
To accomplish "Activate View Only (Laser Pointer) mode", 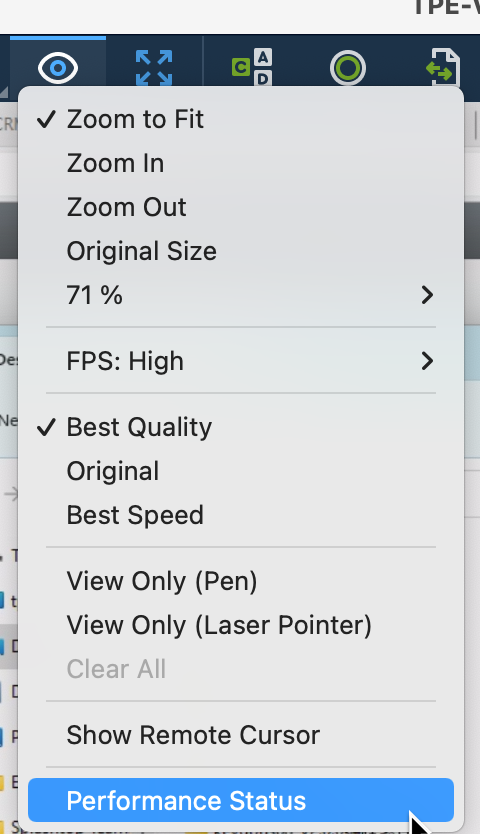I will (241, 625).
